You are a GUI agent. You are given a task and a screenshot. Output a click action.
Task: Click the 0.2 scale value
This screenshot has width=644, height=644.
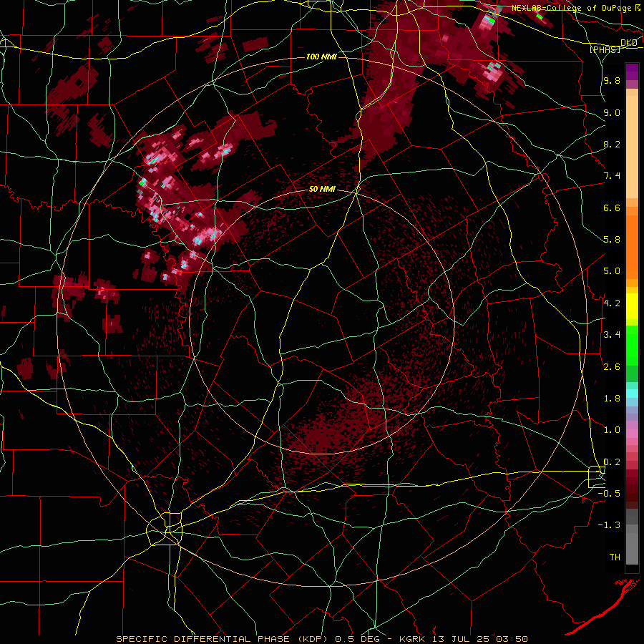click(612, 462)
